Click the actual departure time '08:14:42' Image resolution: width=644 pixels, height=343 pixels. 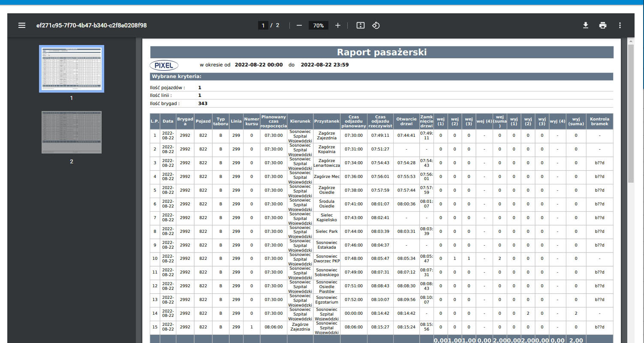pos(380,313)
